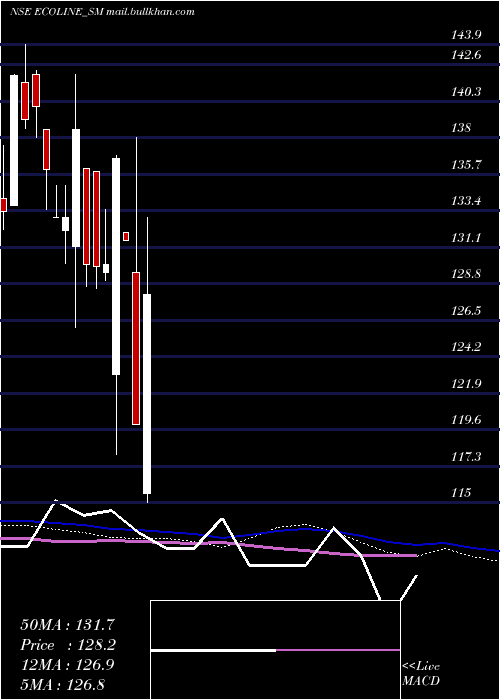Click the first tall white candle near 140.3
Viewport: 500px width, 700px height.
point(14,140)
